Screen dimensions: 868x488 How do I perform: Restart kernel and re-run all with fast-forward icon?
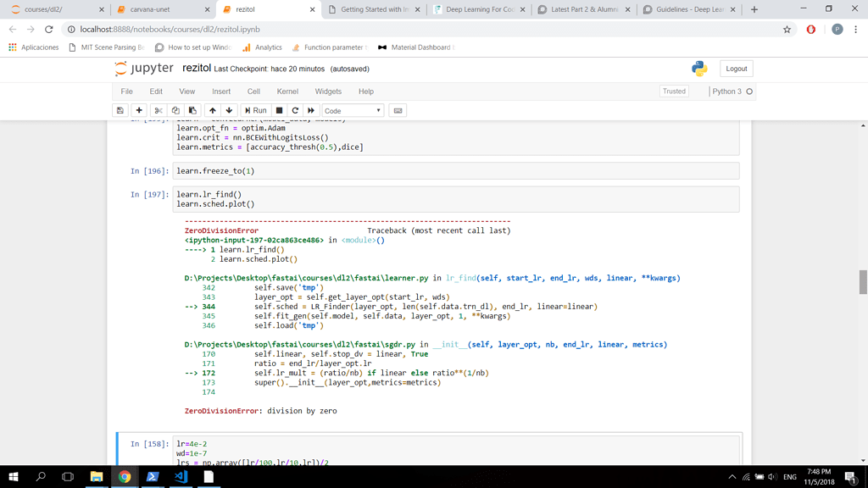pyautogui.click(x=311, y=110)
